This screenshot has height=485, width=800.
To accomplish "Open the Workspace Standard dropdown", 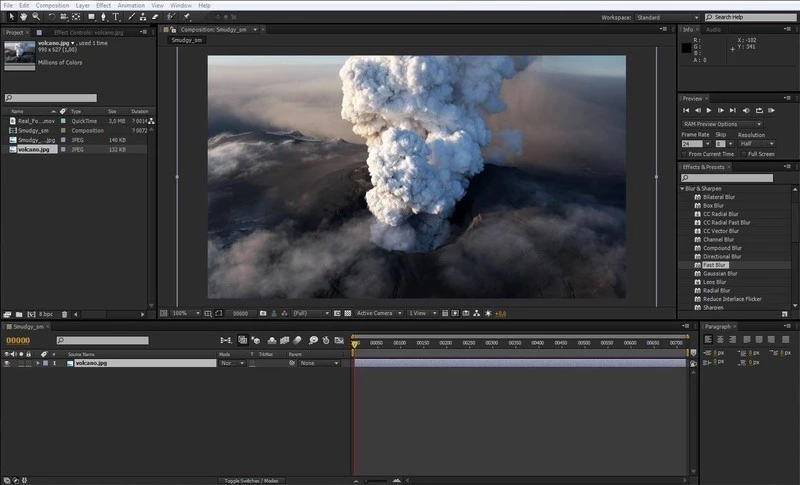I will coord(665,17).
